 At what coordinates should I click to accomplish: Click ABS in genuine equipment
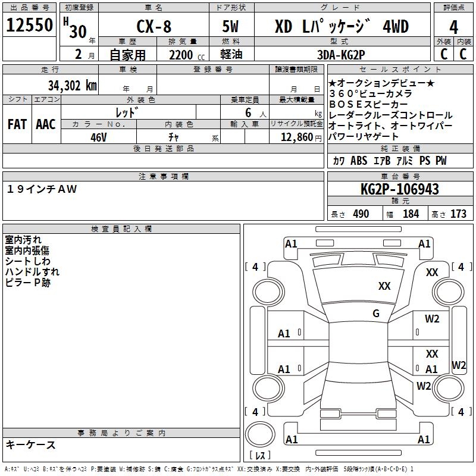359,161
